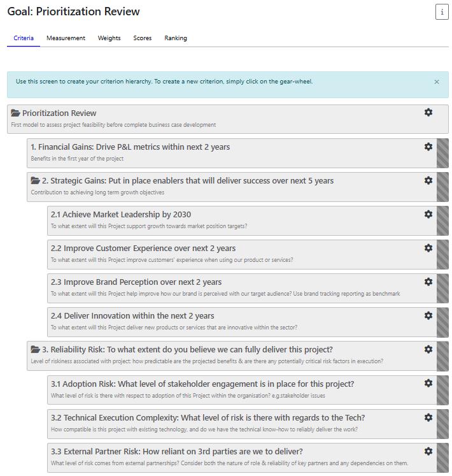
Task: Select '3.1 Adoption Risk' criterion title
Action: tap(202, 384)
